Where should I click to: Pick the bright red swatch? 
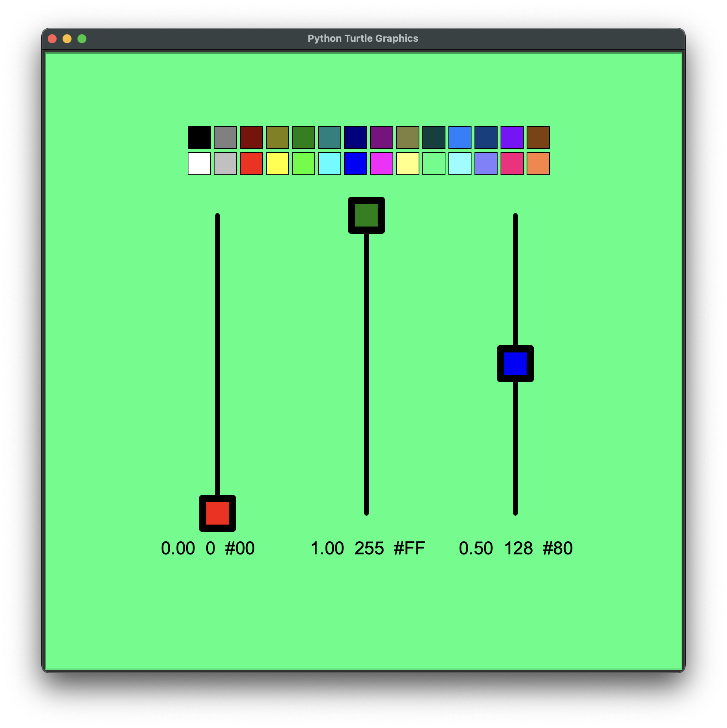[251, 164]
